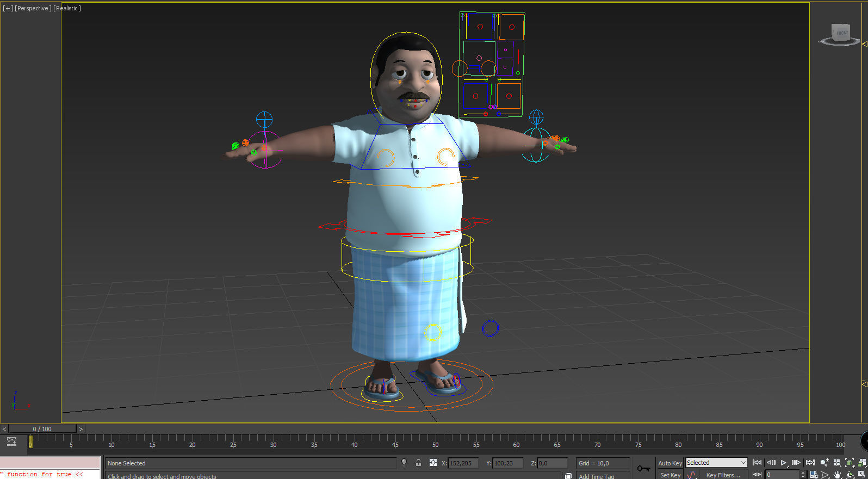Click the None Selected status text
Image resolution: width=868 pixels, height=479 pixels.
(x=127, y=463)
